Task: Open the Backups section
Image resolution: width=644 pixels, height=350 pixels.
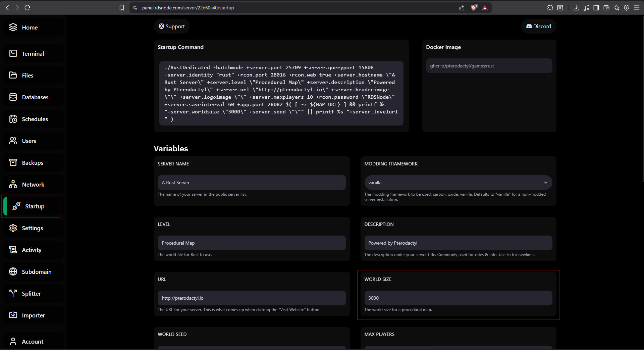Action: point(33,163)
